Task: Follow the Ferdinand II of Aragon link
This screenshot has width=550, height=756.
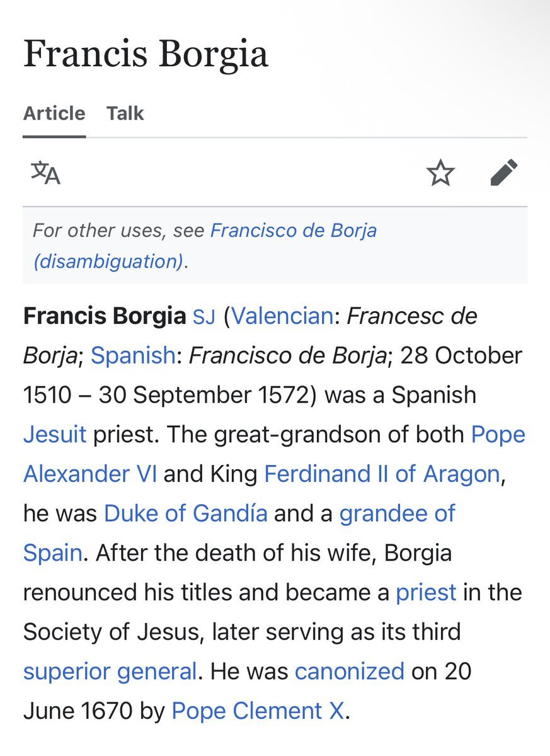Action: click(x=382, y=474)
